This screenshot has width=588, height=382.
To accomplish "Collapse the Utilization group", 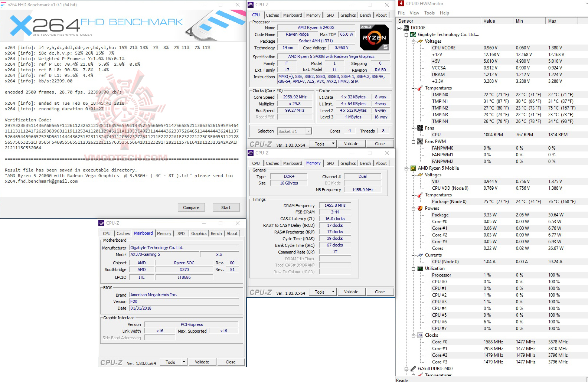I will click(x=414, y=268).
